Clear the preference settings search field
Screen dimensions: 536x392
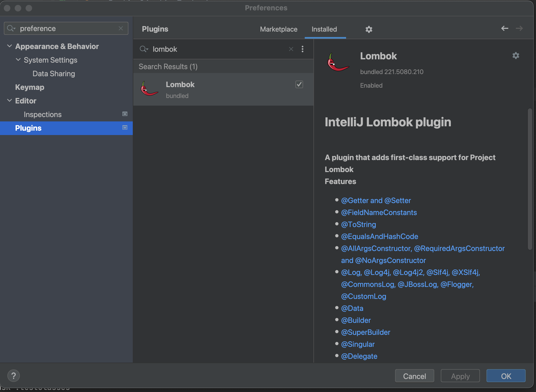121,28
